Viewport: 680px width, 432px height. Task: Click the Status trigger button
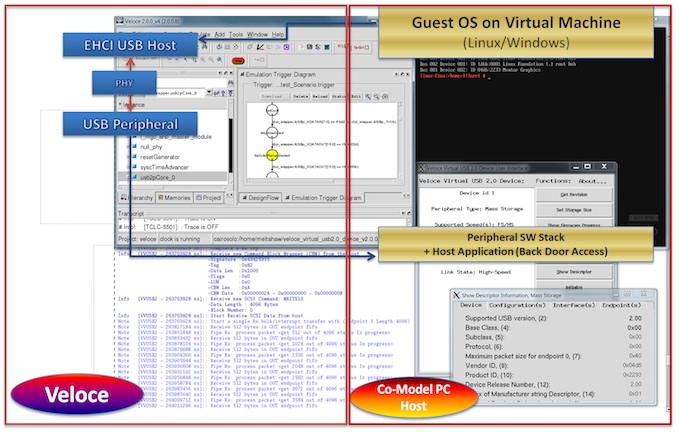[x=339, y=96]
